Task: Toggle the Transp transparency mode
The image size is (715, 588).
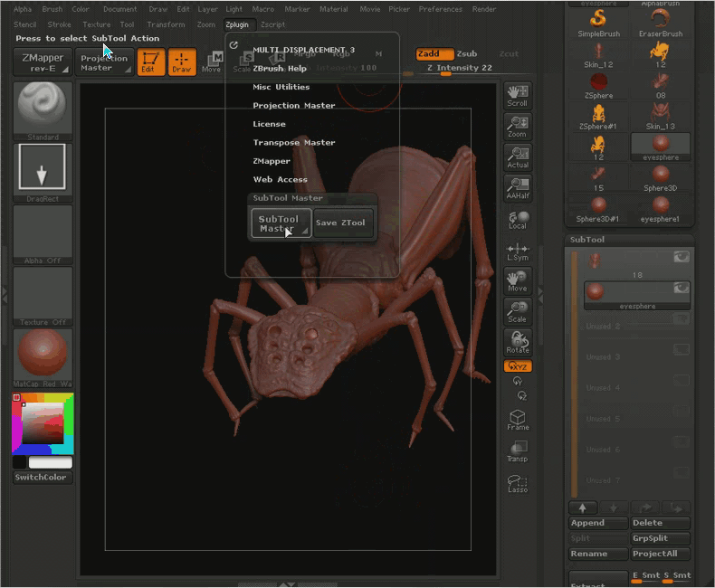Action: (518, 451)
